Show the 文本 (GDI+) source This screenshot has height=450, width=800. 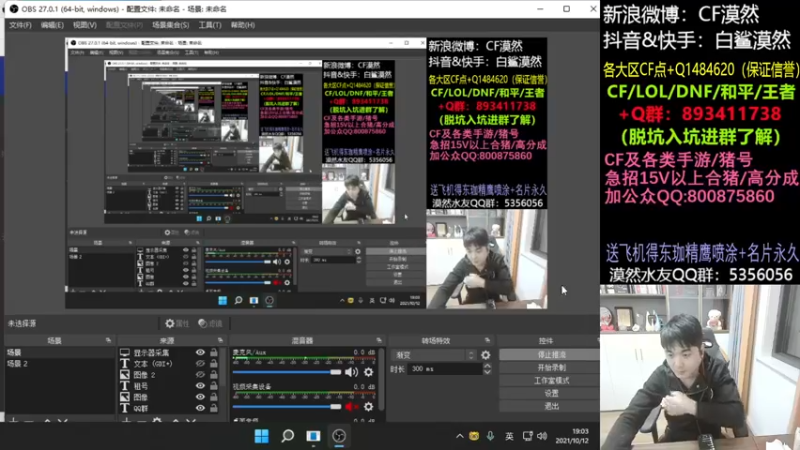200,364
